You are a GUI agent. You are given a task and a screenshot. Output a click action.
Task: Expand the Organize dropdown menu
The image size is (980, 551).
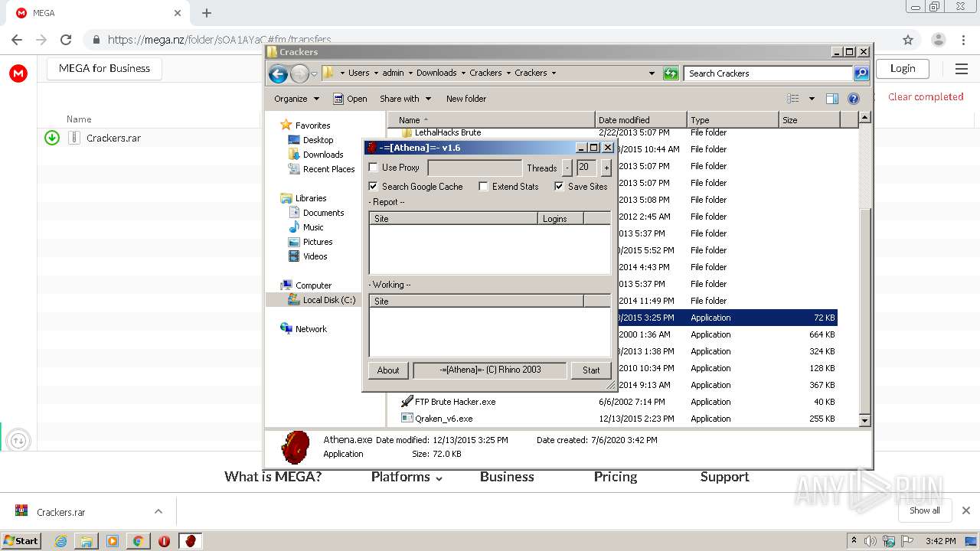coord(296,99)
